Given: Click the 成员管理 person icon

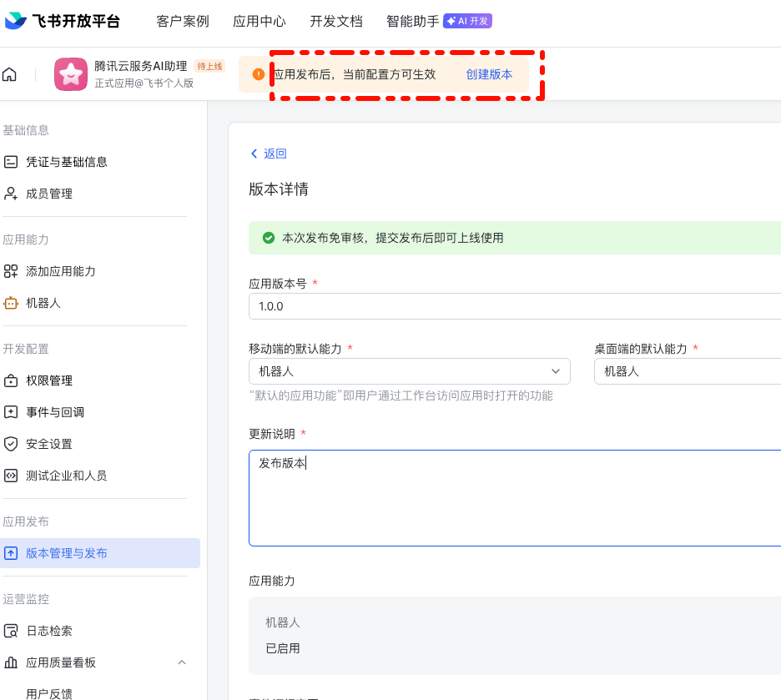Looking at the screenshot, I should pyautogui.click(x=11, y=194).
